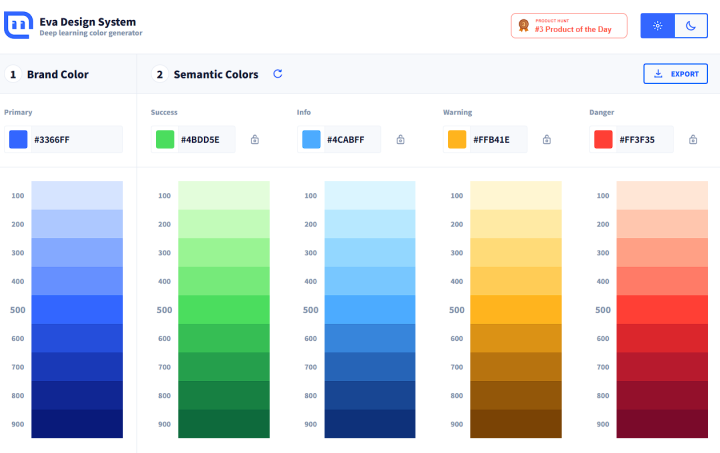This screenshot has height=453, width=720.
Task: Click the Eva Design System title
Action: click(87, 21)
